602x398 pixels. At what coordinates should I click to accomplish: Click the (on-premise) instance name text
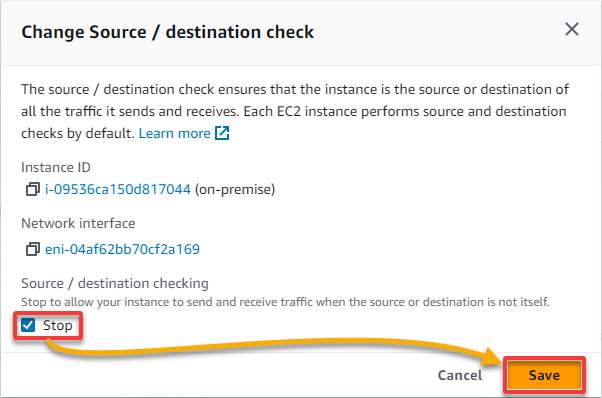pyautogui.click(x=235, y=189)
